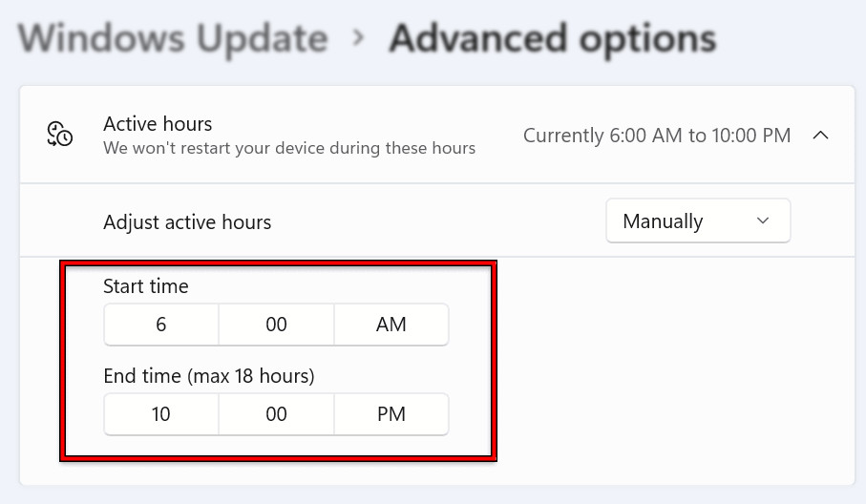Open the Adjust active hours Manually dropdown
Screen dimensions: 866x504
click(x=697, y=221)
